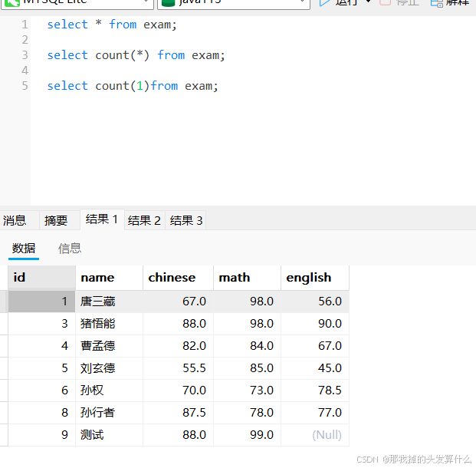Click the id 4 cell
The image size is (476, 468).
pyautogui.click(x=41, y=346)
